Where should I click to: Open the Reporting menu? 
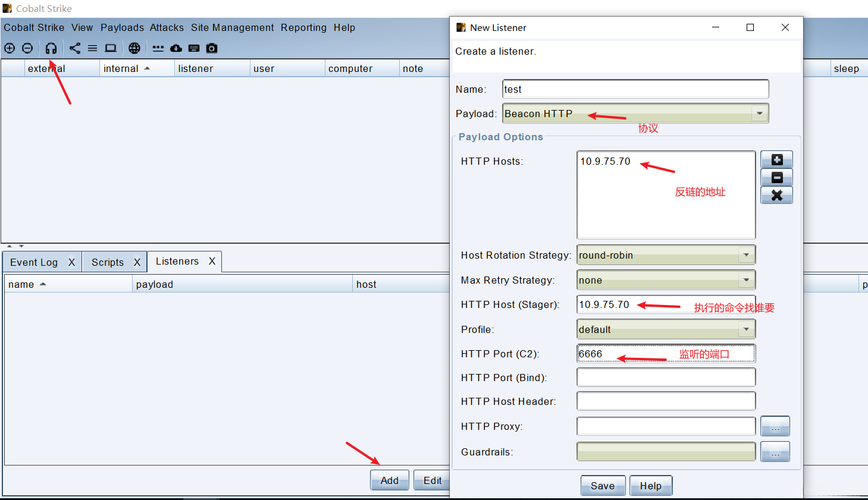pyautogui.click(x=303, y=27)
